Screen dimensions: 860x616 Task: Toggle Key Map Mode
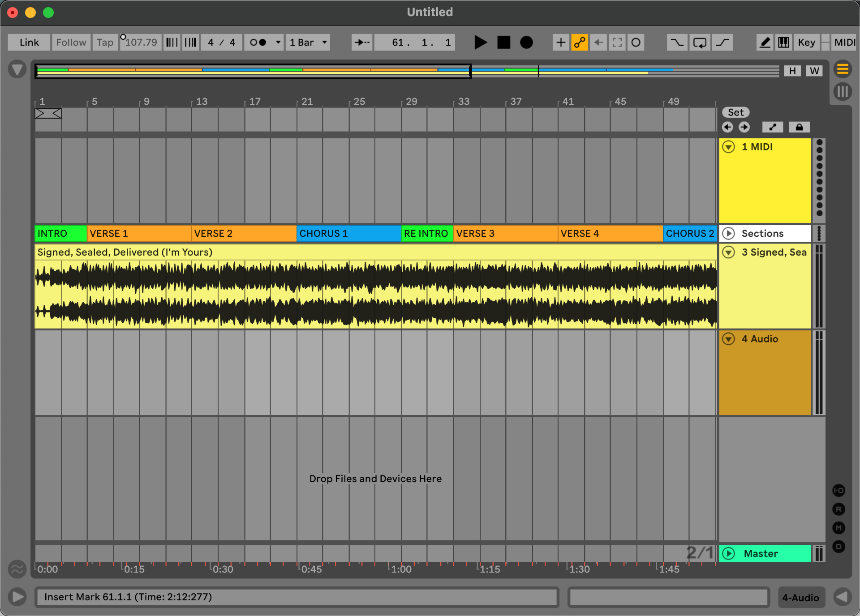coord(807,43)
